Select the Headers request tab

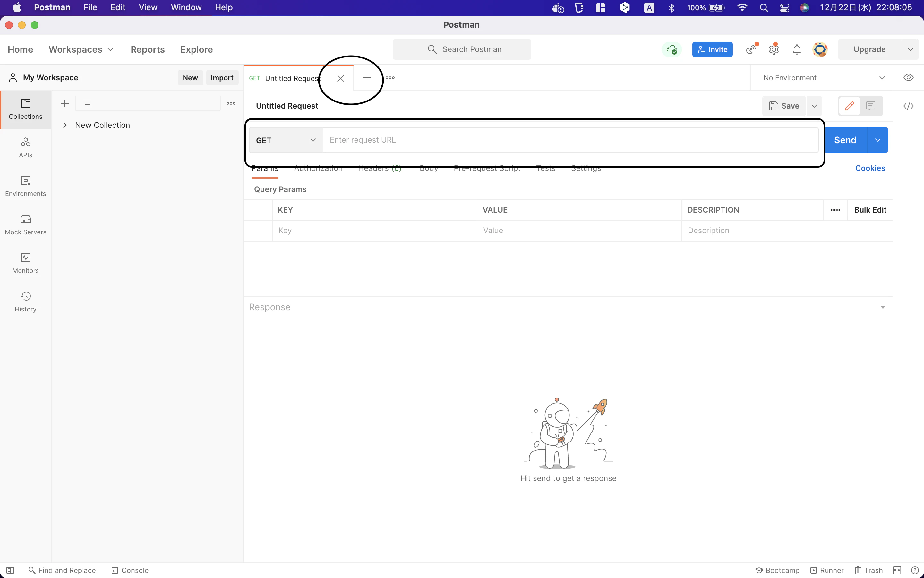click(x=380, y=168)
